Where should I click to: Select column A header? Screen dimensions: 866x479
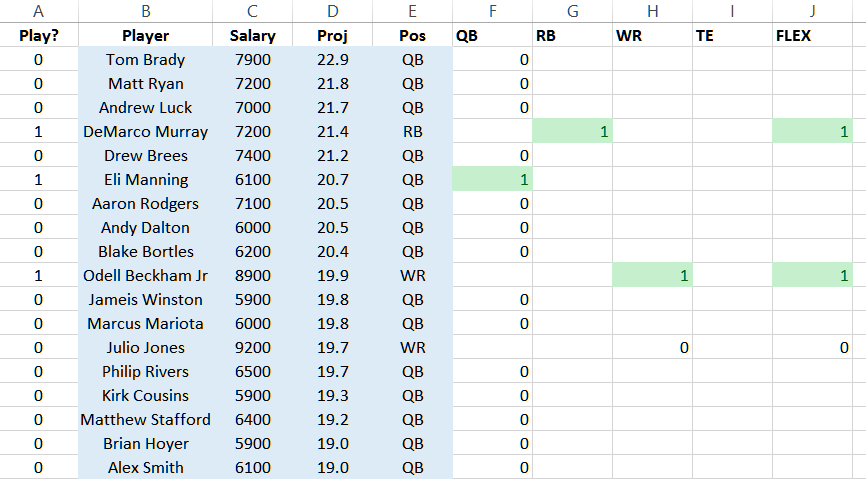tap(39, 11)
